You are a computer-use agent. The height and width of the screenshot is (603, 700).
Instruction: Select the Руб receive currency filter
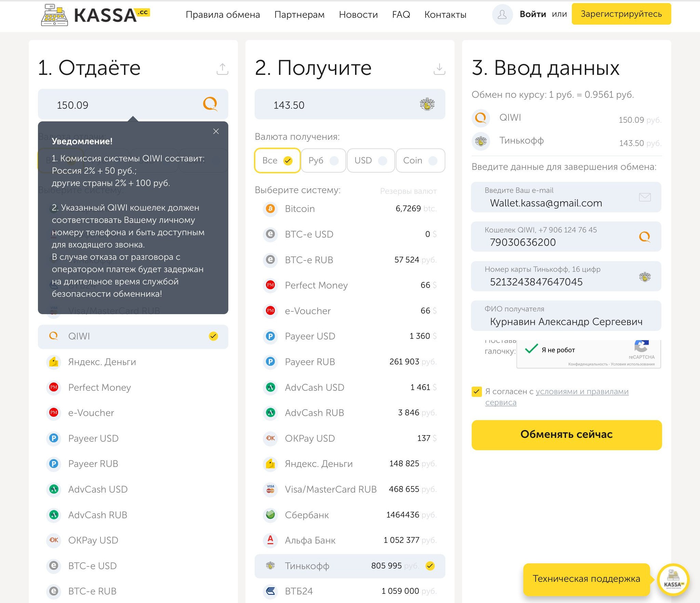point(323,160)
